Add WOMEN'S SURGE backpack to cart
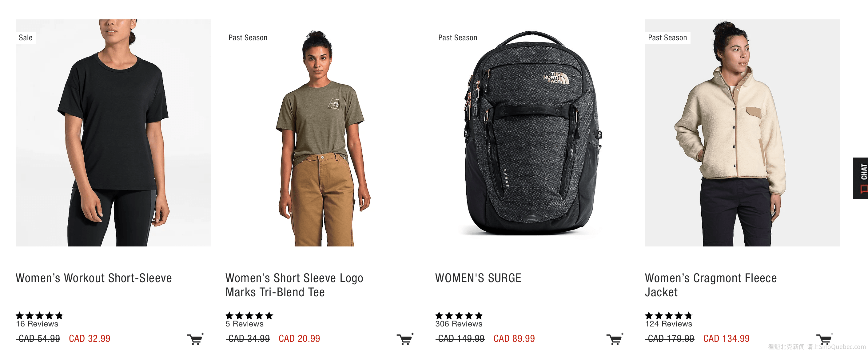This screenshot has height=352, width=868. (x=615, y=339)
